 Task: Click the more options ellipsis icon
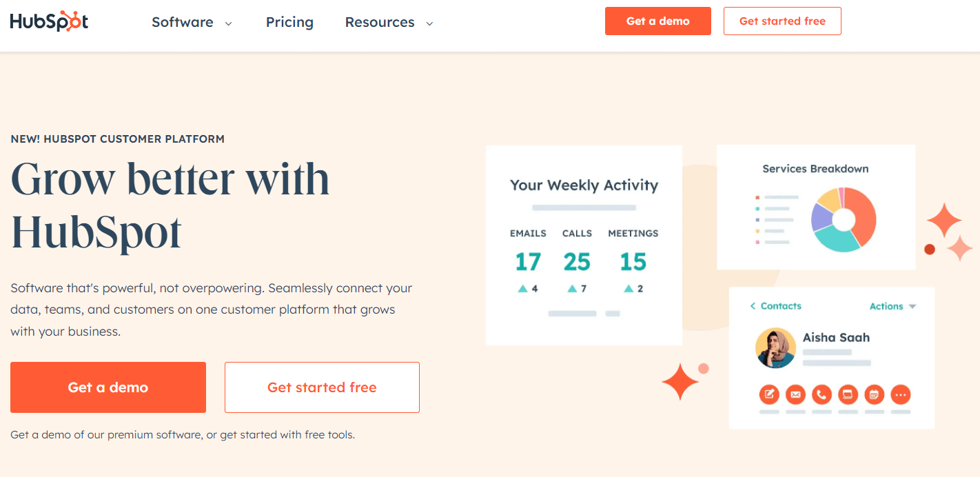click(900, 394)
